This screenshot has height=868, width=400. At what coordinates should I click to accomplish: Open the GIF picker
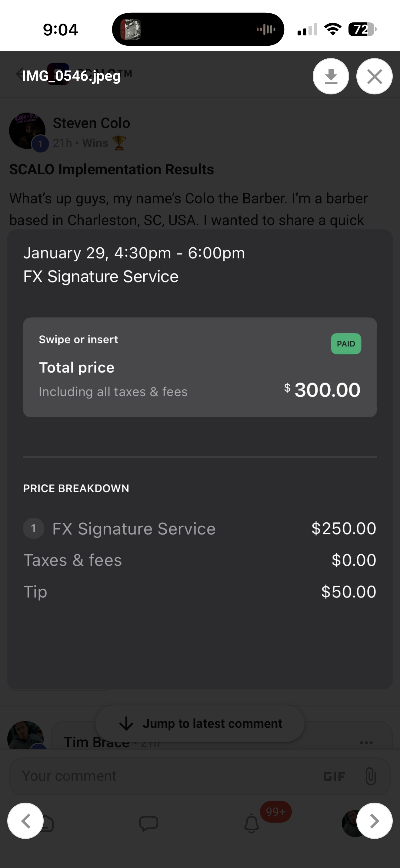(x=334, y=776)
